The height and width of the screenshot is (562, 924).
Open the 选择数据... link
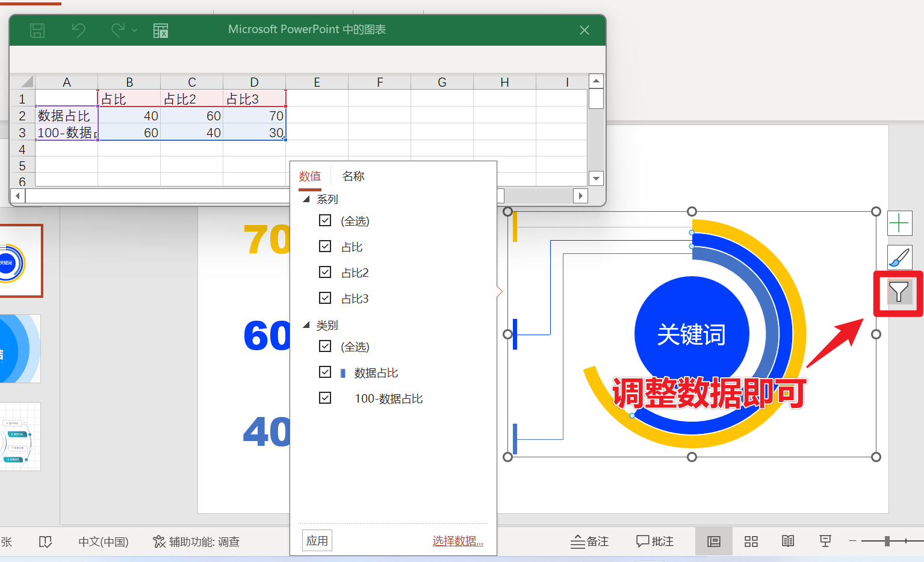(458, 541)
